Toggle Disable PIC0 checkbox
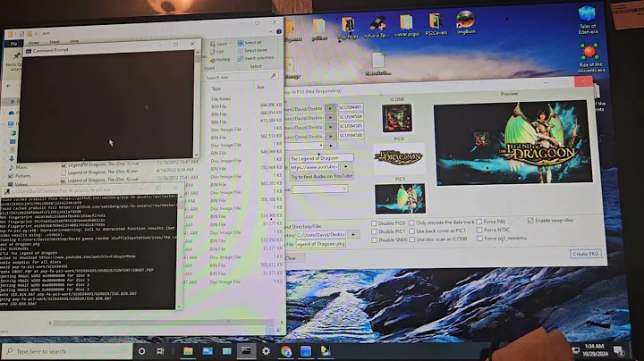Screen dimensions: 644x361 coord(374,223)
